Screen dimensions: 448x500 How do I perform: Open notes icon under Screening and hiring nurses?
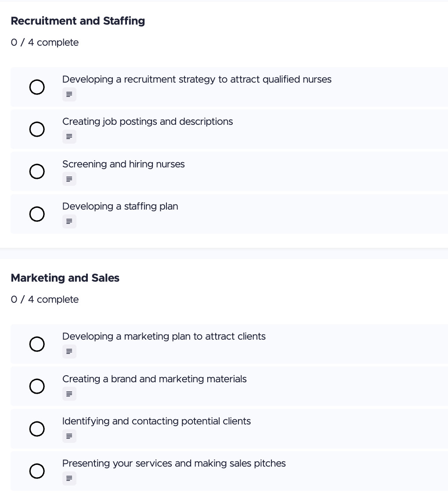69,179
